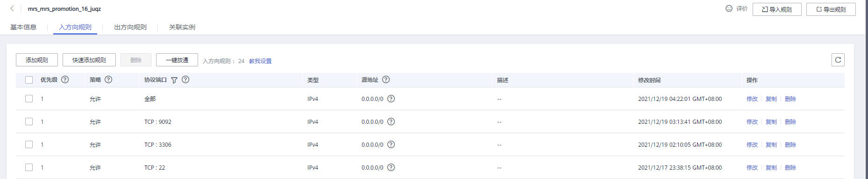Click the help icon beside 策略 header
This screenshot has width=868, height=179.
pyautogui.click(x=108, y=79)
